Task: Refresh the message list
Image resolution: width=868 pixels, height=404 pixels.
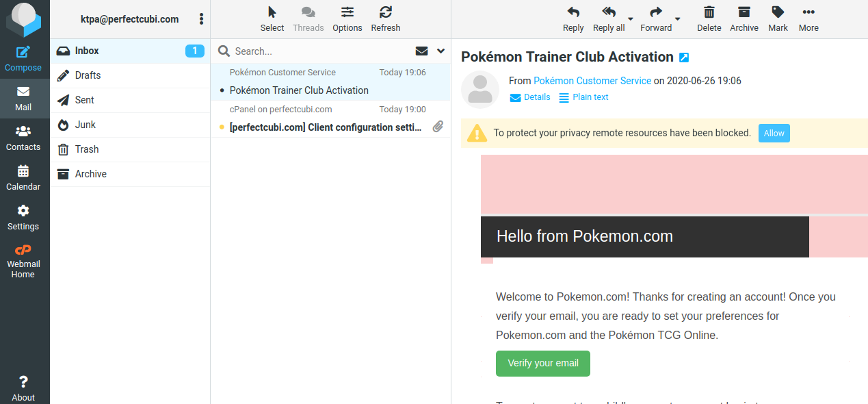Action: (386, 19)
